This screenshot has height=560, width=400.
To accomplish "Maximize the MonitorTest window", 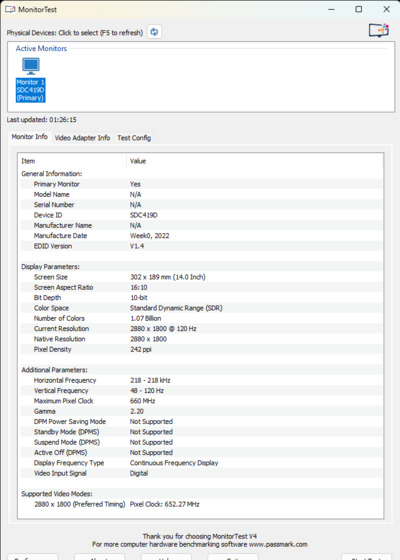I will pyautogui.click(x=359, y=10).
